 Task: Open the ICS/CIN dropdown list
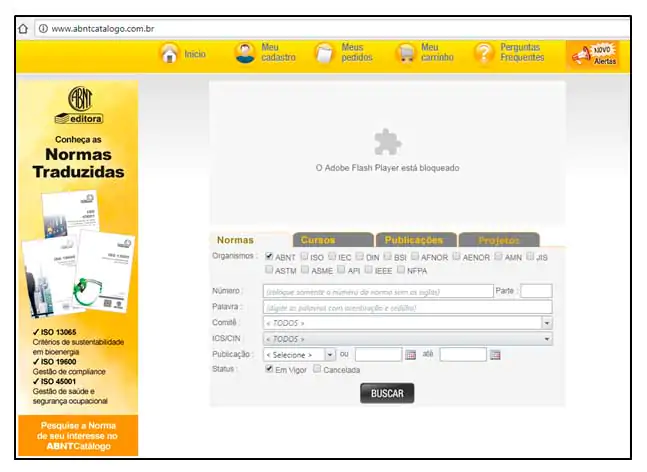pyautogui.click(x=408, y=339)
